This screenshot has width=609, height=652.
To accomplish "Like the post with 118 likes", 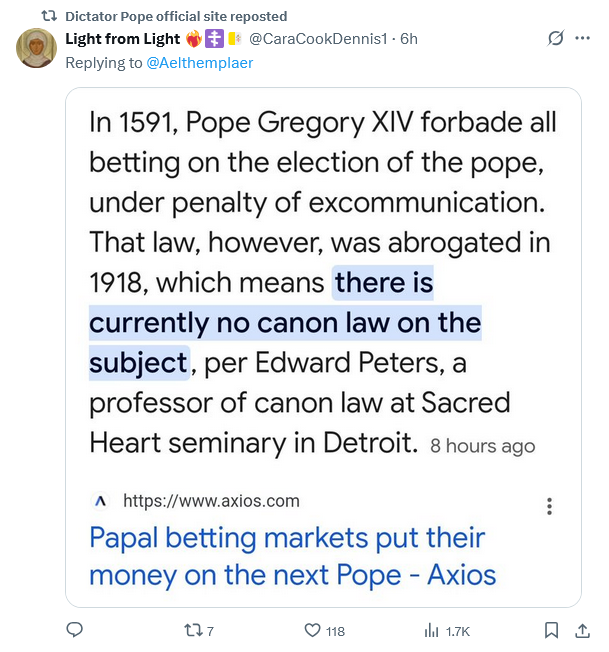I will (312, 630).
